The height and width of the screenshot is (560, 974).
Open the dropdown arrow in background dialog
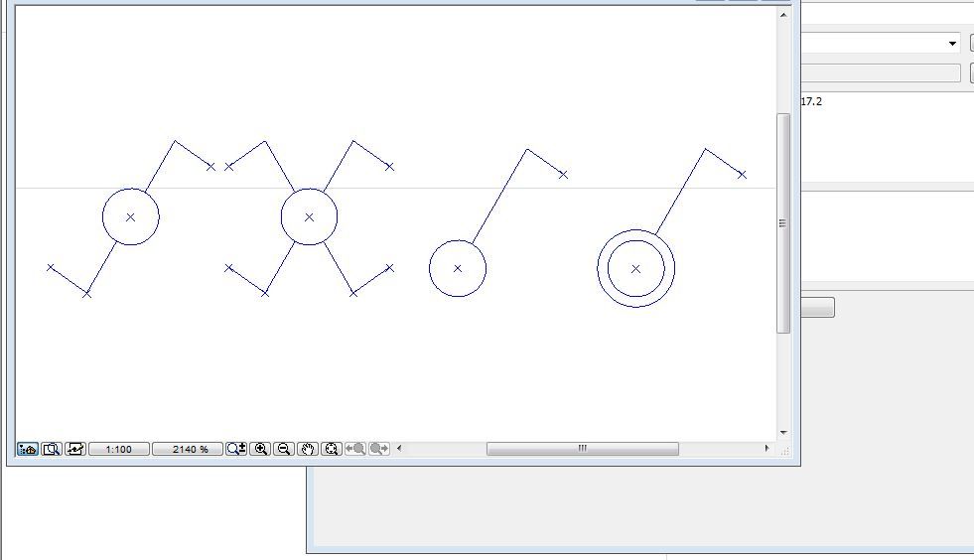pos(952,44)
